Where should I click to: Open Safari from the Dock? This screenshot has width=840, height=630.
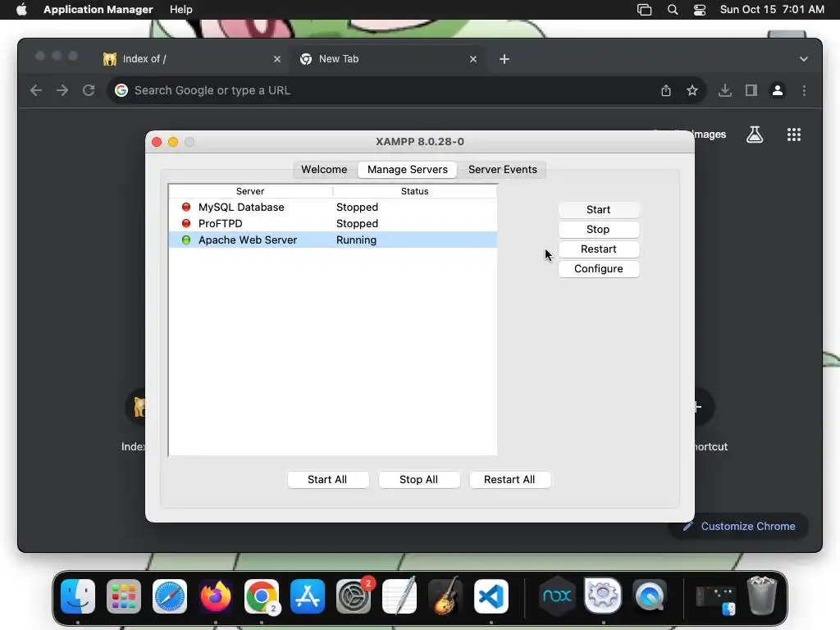170,596
